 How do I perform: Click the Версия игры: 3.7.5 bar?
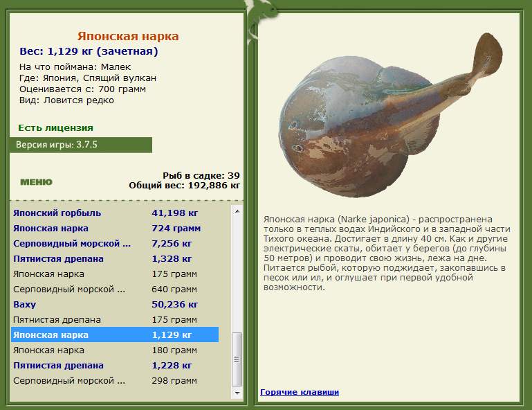tap(81, 145)
